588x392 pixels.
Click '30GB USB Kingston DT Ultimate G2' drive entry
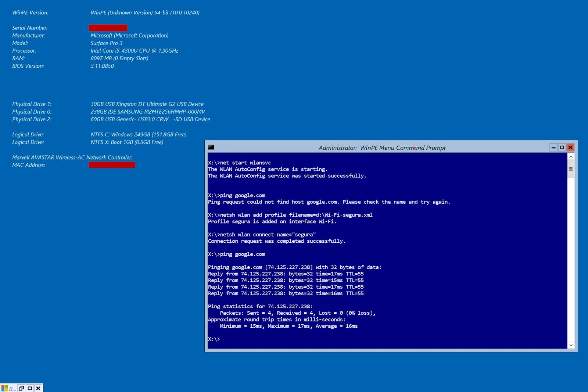147,104
